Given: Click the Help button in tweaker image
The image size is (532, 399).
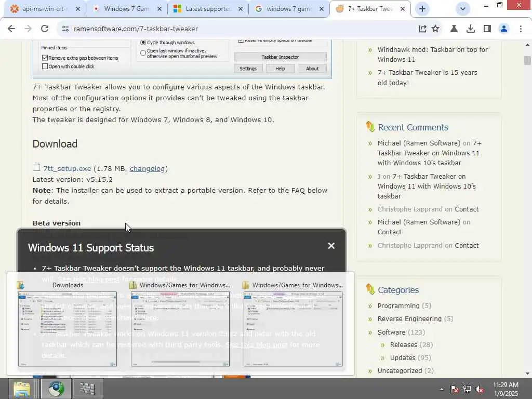Looking at the screenshot, I should pyautogui.click(x=280, y=69).
